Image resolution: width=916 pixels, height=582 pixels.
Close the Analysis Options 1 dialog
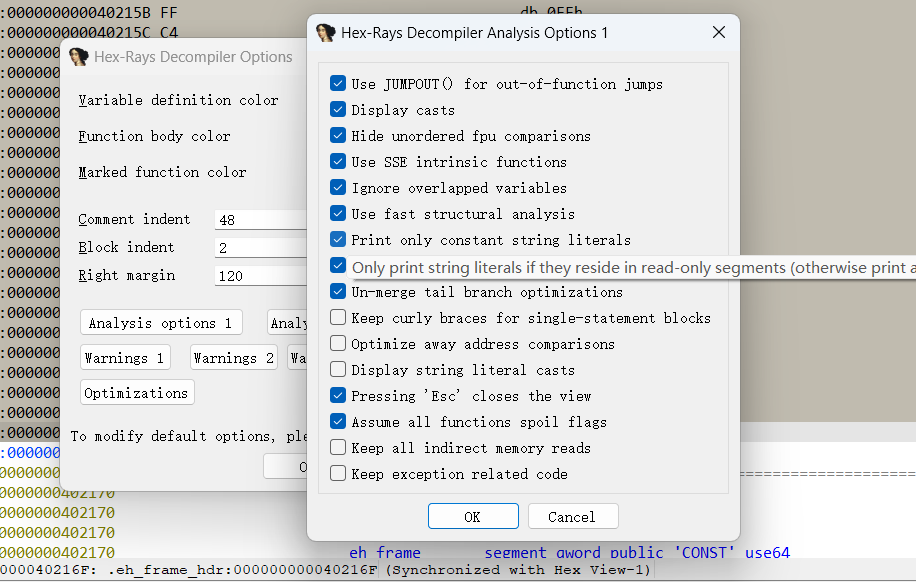719,32
